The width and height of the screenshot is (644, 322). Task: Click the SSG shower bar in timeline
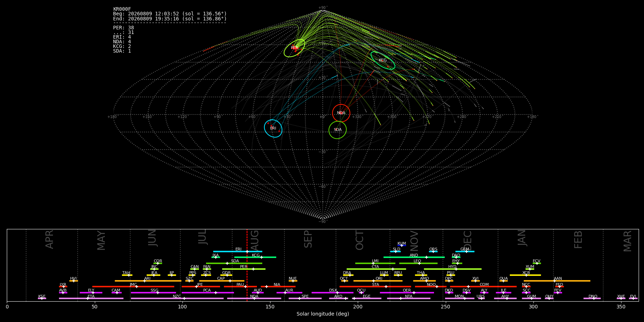coord(153,293)
